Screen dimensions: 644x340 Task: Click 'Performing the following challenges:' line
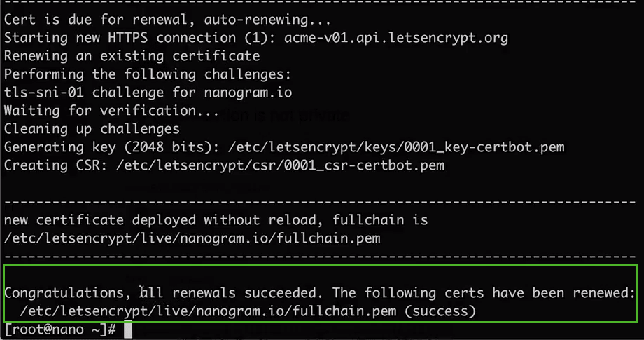148,74
